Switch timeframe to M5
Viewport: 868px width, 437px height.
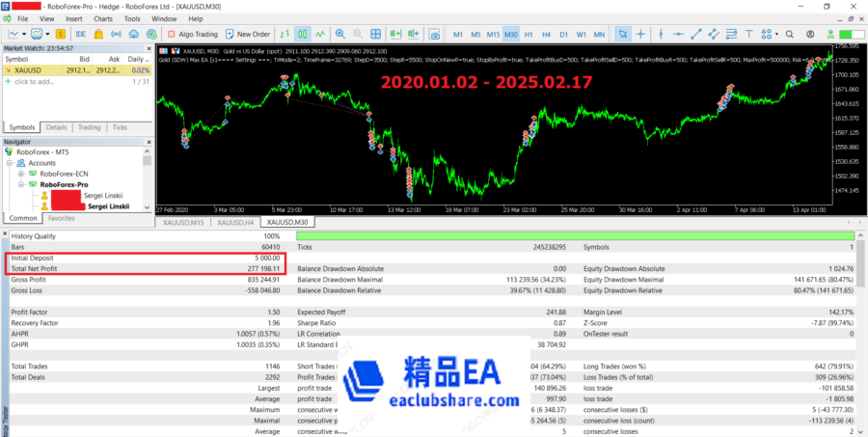(475, 35)
